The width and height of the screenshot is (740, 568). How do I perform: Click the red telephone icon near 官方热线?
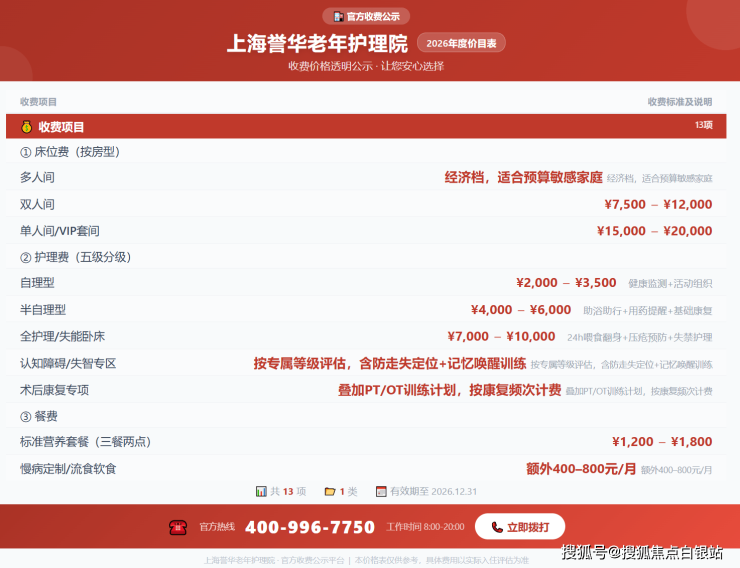178,527
